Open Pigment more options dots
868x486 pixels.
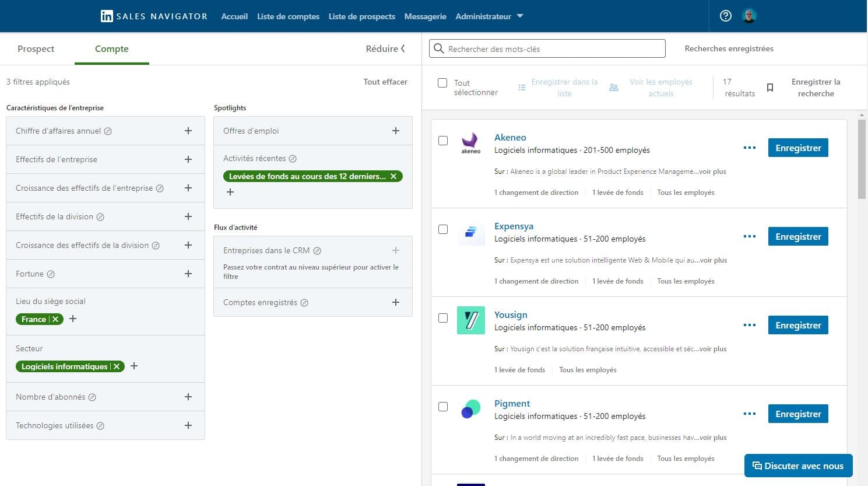[x=750, y=414]
